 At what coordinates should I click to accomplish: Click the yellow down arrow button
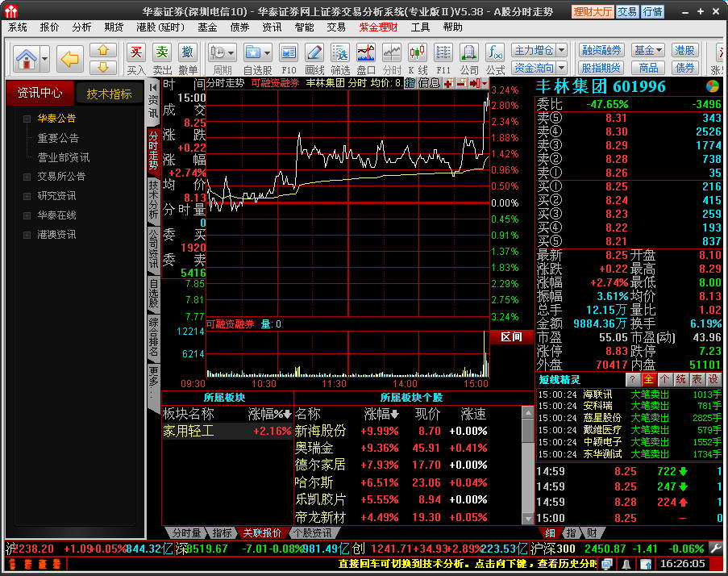103,67
